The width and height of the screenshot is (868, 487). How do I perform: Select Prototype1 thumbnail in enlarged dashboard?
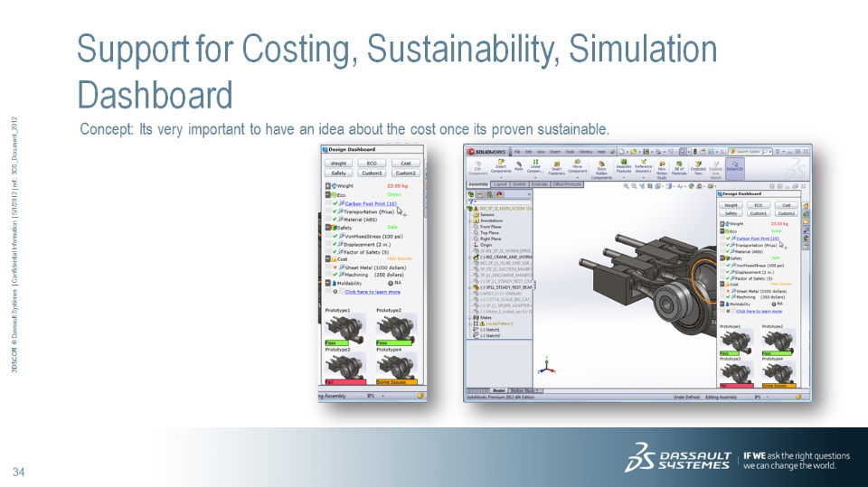point(344,329)
